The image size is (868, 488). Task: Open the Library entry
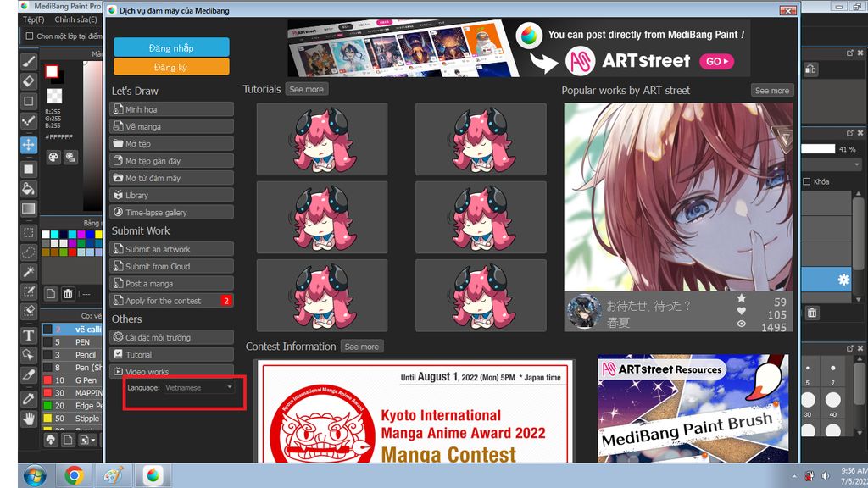[x=171, y=195]
